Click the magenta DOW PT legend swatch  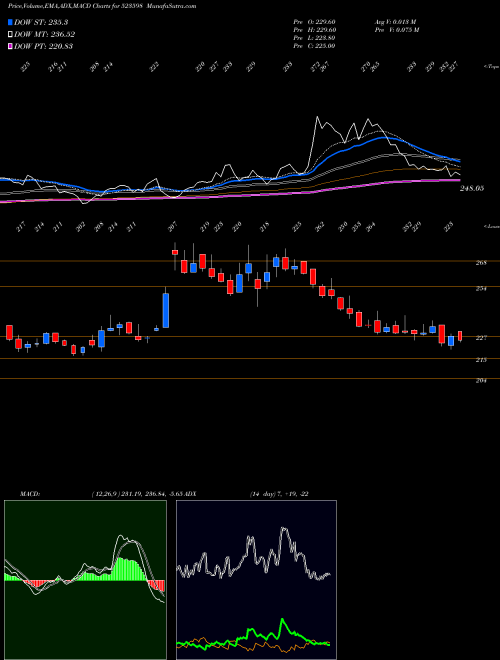(x=10, y=46)
